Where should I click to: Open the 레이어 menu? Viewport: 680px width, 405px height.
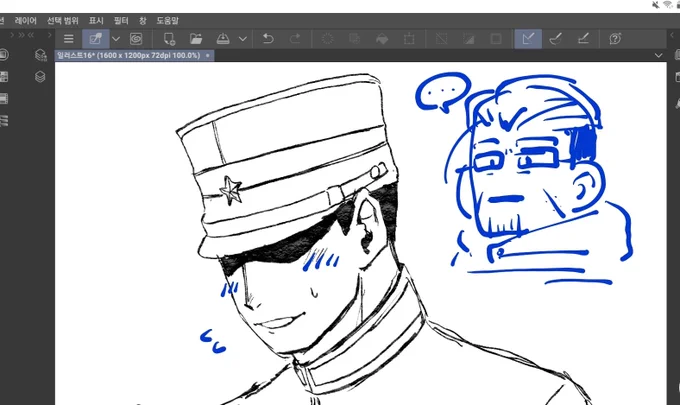pos(26,20)
